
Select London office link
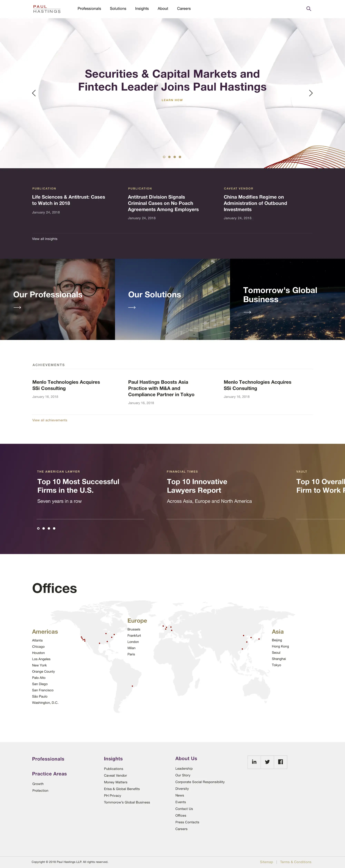click(133, 642)
